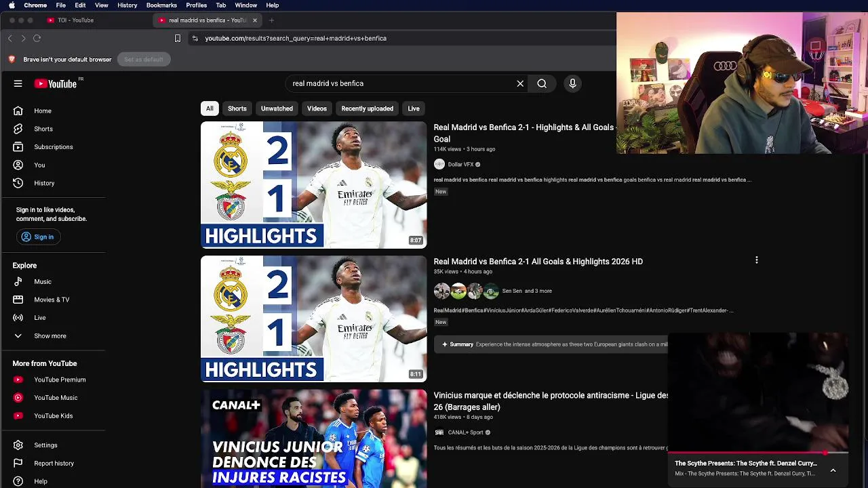Open 'Sen Sen and 3 more' channels
The width and height of the screenshot is (868, 488).
(x=527, y=291)
